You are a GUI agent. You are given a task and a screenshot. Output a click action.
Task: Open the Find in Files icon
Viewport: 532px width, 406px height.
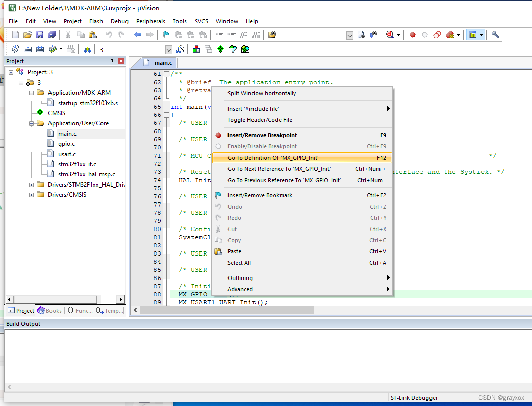coord(272,35)
